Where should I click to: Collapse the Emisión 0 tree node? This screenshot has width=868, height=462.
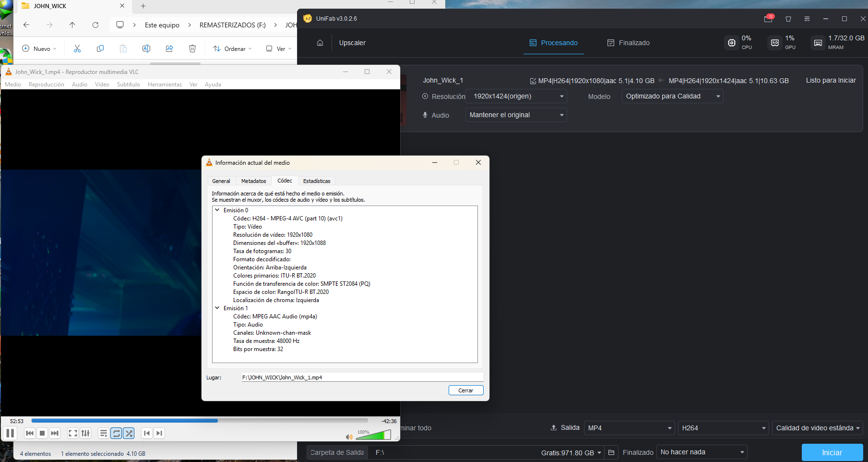click(x=217, y=210)
